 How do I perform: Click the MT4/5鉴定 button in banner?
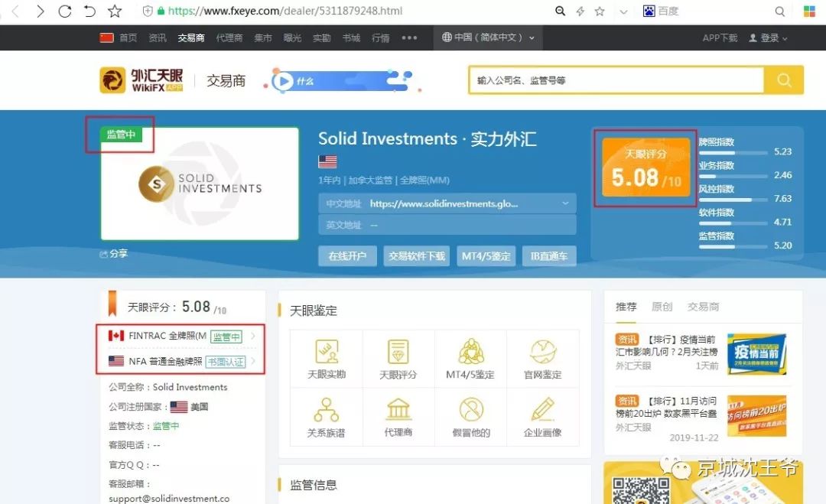486,256
